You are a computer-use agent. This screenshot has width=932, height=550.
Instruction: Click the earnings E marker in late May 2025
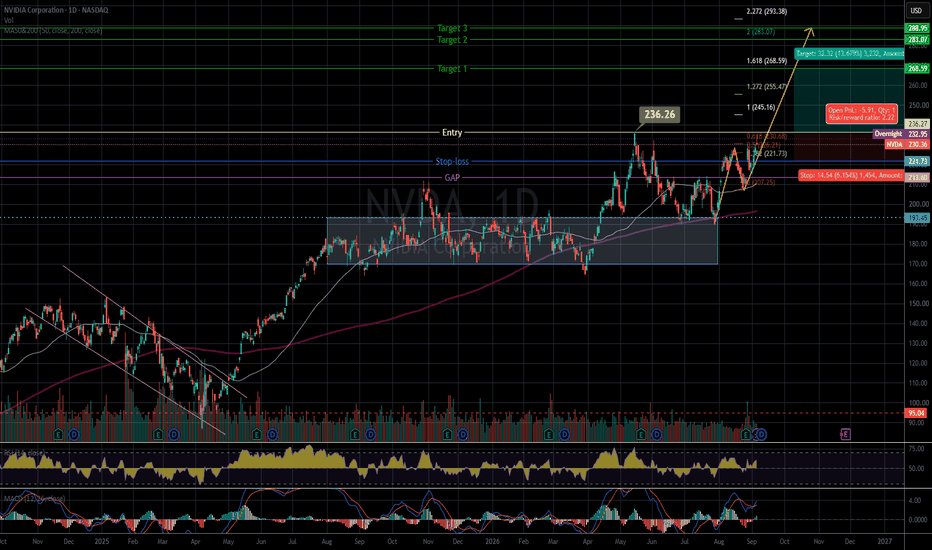tap(256, 435)
